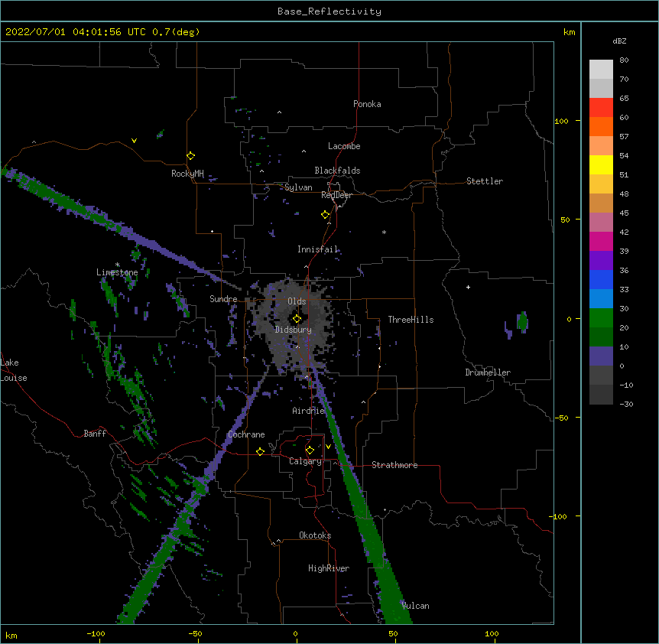The height and width of the screenshot is (644, 659).
Task: Select the 54 dBZ yellow color swatch
Action: pyautogui.click(x=601, y=164)
